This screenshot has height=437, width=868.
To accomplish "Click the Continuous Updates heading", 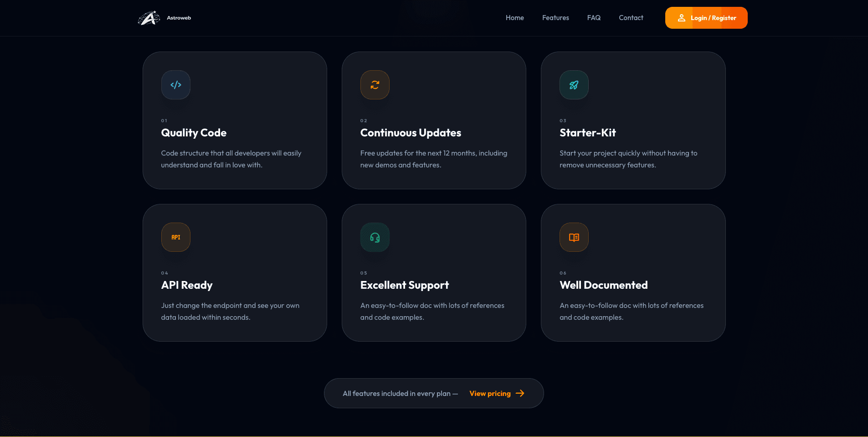I will click(x=411, y=133).
